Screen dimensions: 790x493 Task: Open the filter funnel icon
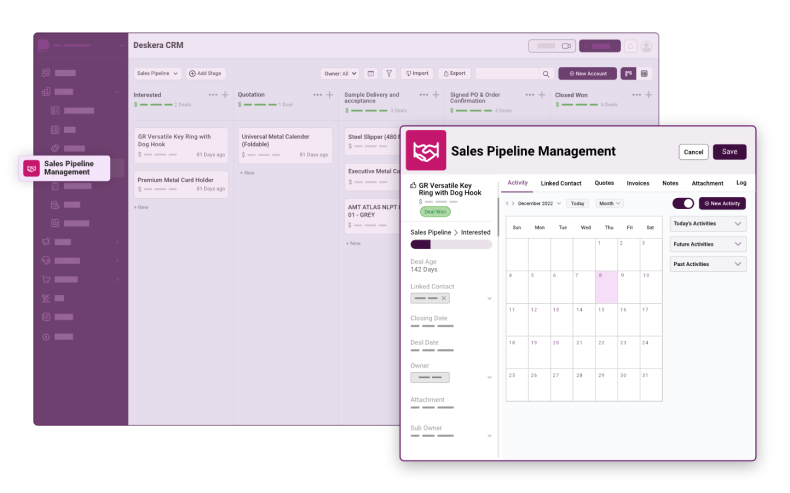[x=389, y=74]
